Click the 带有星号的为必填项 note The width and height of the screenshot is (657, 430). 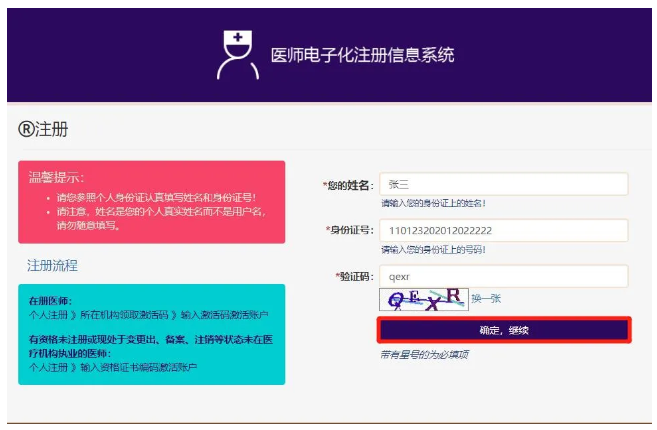click(x=424, y=354)
